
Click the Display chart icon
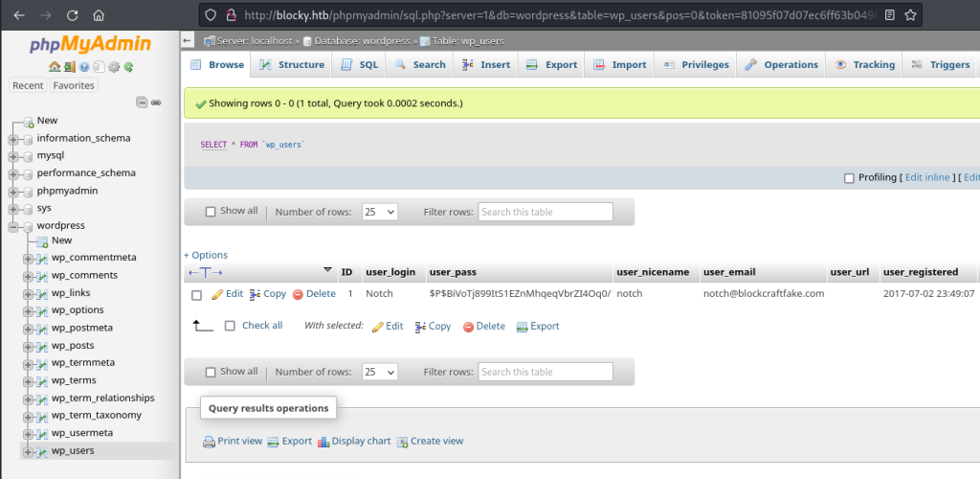pos(323,442)
